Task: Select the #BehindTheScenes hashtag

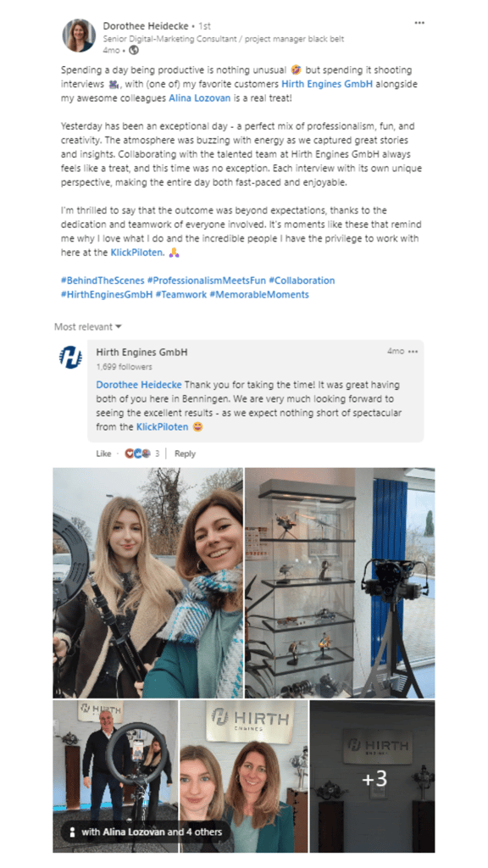Action: point(103,280)
